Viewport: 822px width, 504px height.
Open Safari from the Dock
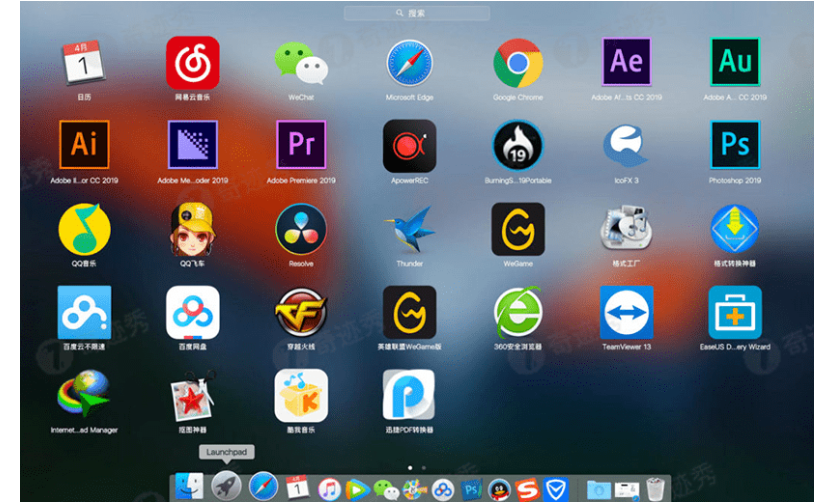click(x=263, y=486)
